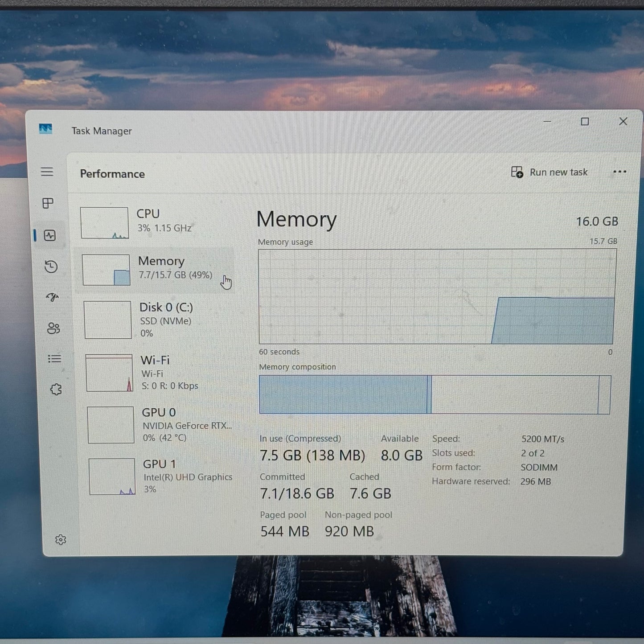
Task: Open the hamburger navigation menu
Action: pyautogui.click(x=47, y=172)
